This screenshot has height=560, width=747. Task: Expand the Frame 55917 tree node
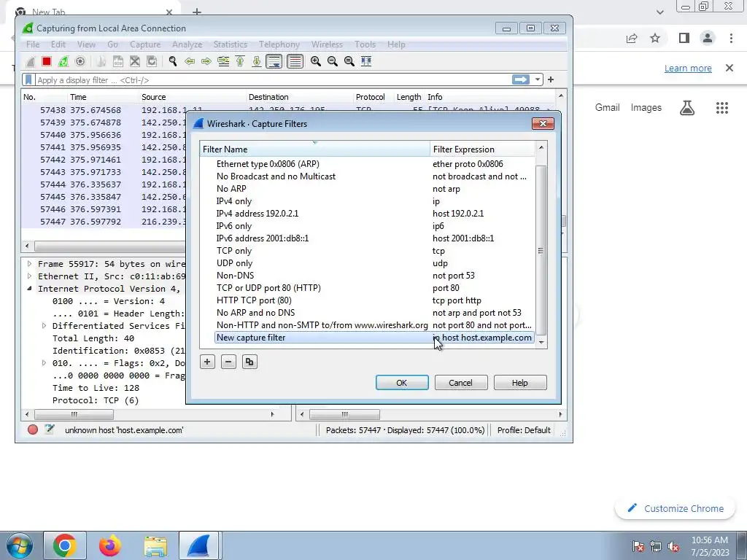click(x=29, y=264)
